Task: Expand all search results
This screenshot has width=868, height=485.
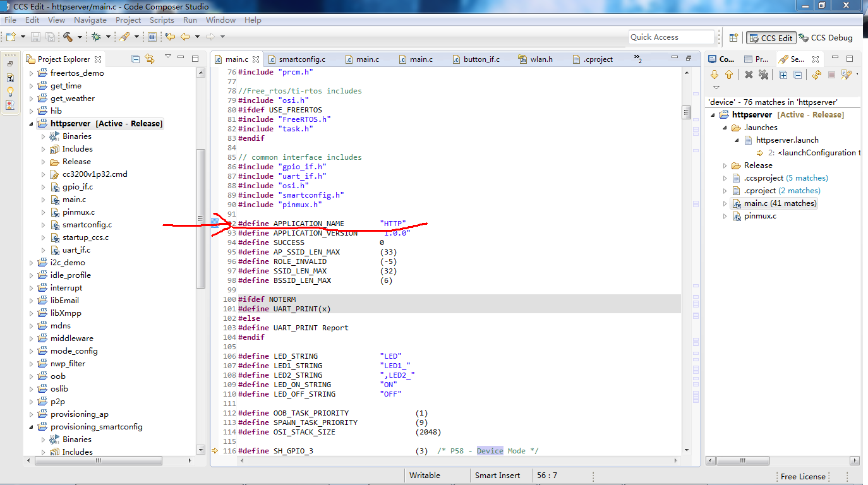Action: 783,75
